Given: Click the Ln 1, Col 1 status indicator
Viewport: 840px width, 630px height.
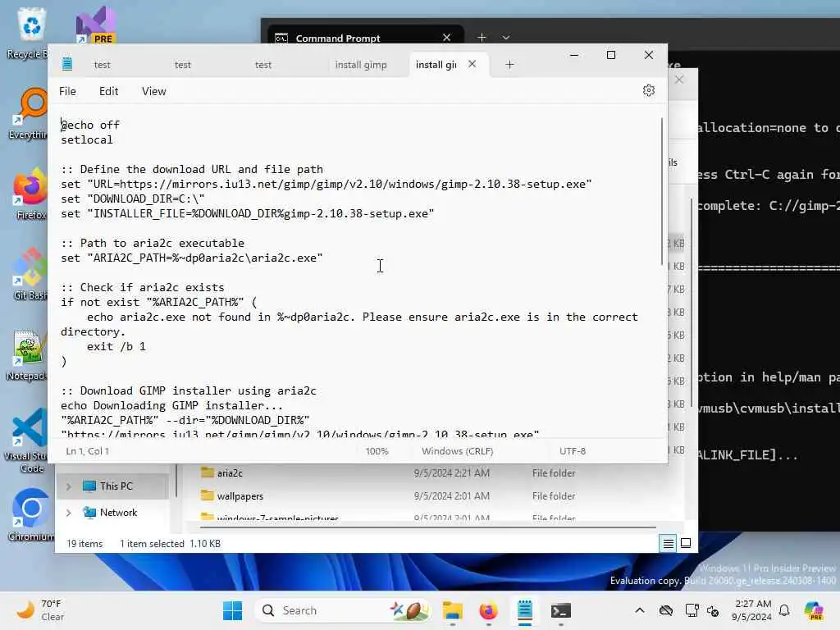Looking at the screenshot, I should pyautogui.click(x=87, y=451).
